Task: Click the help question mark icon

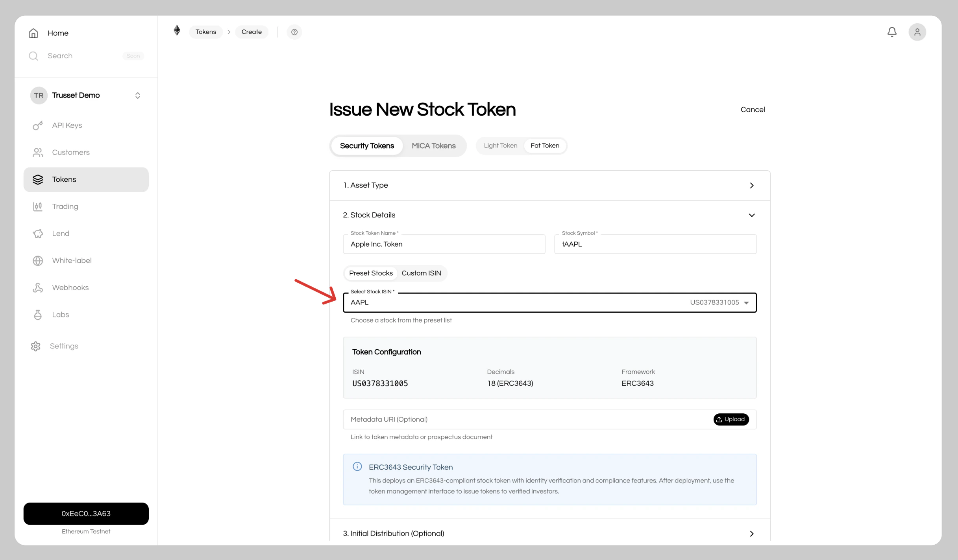Action: (x=294, y=32)
